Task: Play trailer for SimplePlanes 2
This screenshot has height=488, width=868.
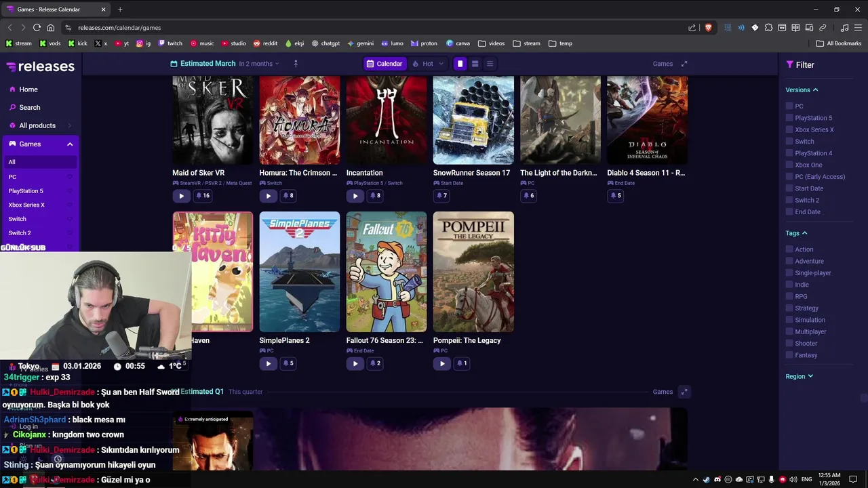Action: (x=268, y=363)
